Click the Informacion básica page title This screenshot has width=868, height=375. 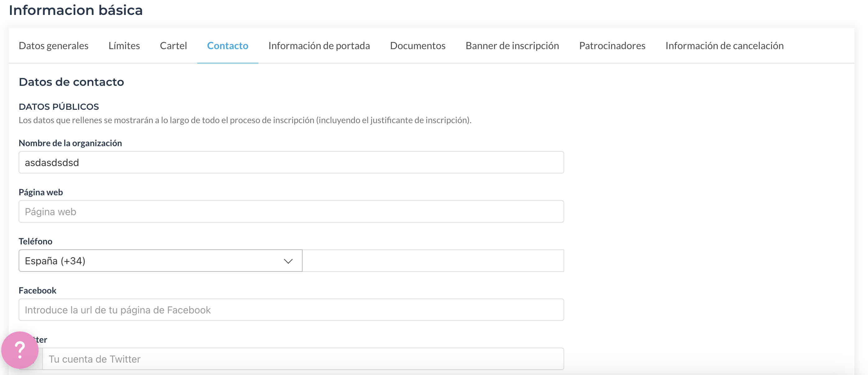pyautogui.click(x=76, y=10)
